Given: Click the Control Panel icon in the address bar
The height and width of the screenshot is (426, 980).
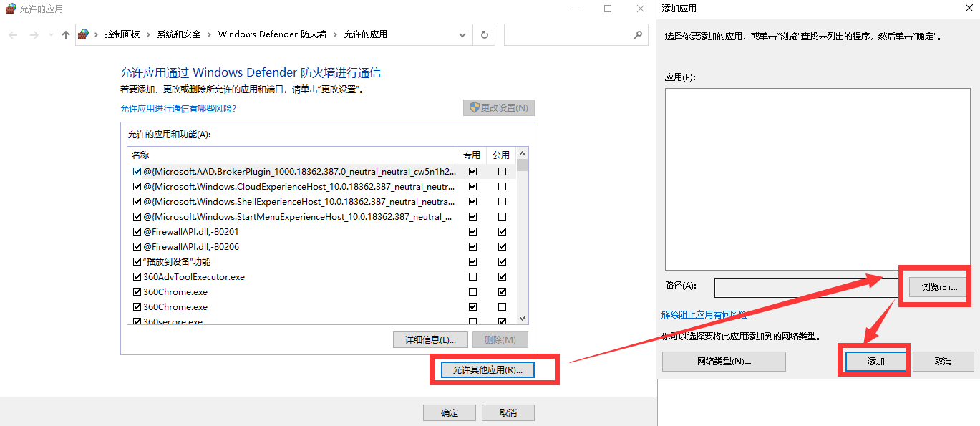Looking at the screenshot, I should pos(82,34).
